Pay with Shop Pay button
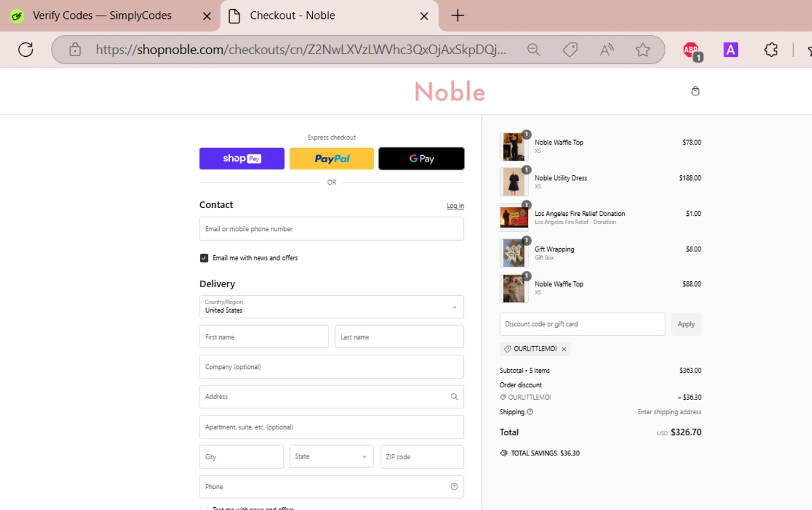 (242, 158)
